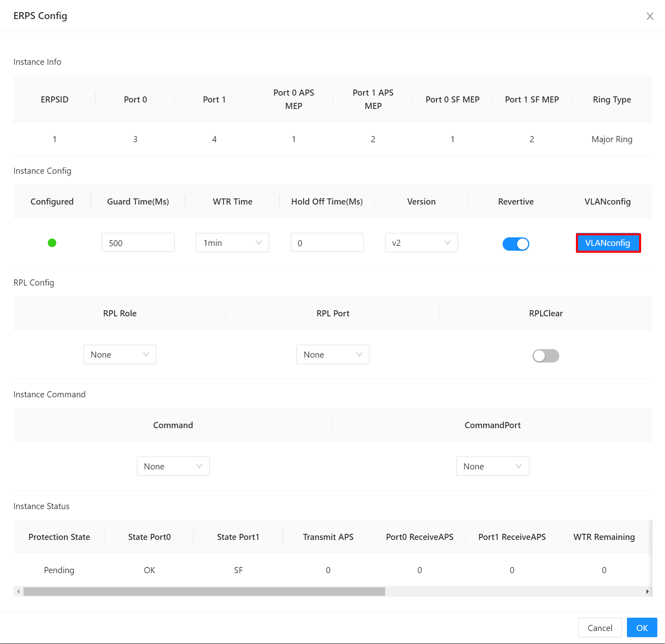
Task: Toggle the RPLClear switch
Action: point(546,356)
